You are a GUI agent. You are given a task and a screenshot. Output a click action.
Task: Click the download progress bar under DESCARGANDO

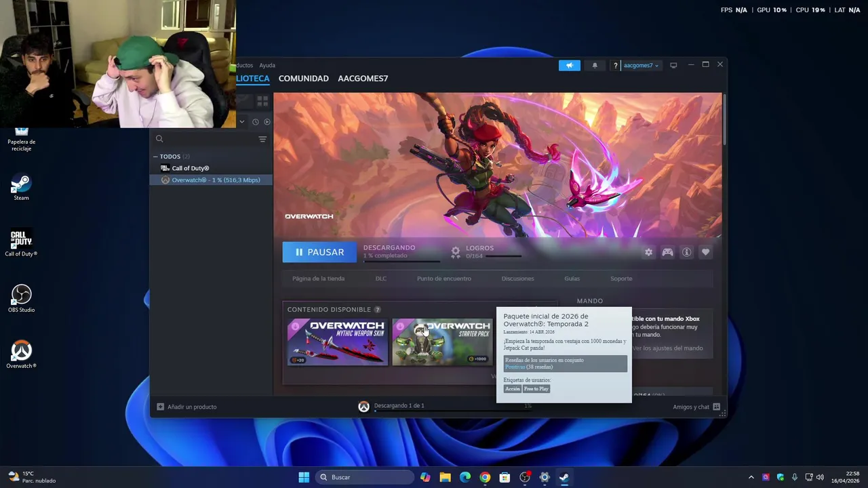point(401,261)
